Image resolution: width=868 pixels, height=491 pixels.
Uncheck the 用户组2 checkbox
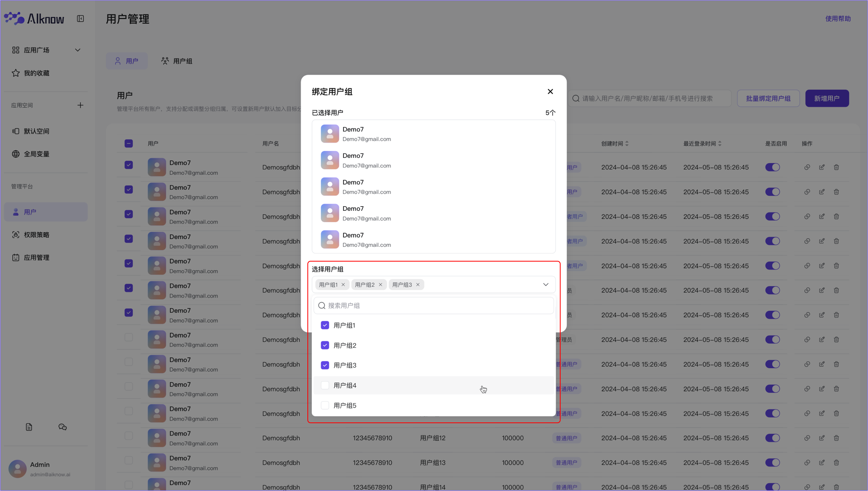coord(325,345)
